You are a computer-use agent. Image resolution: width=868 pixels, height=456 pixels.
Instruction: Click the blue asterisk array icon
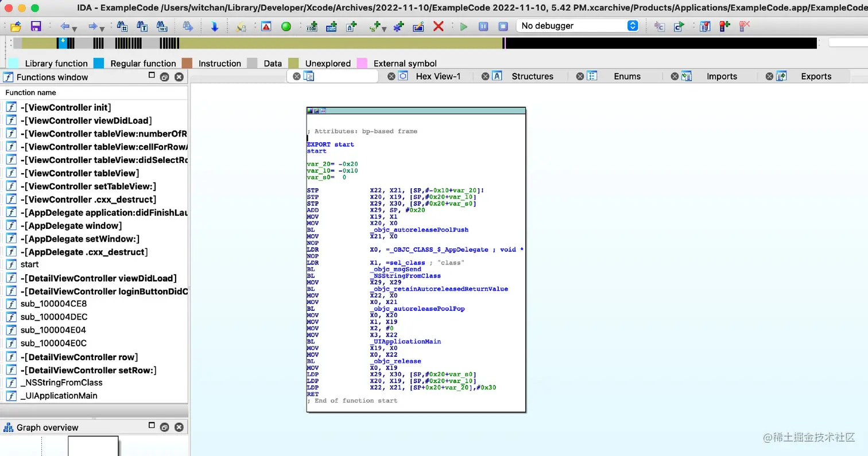pos(397,26)
